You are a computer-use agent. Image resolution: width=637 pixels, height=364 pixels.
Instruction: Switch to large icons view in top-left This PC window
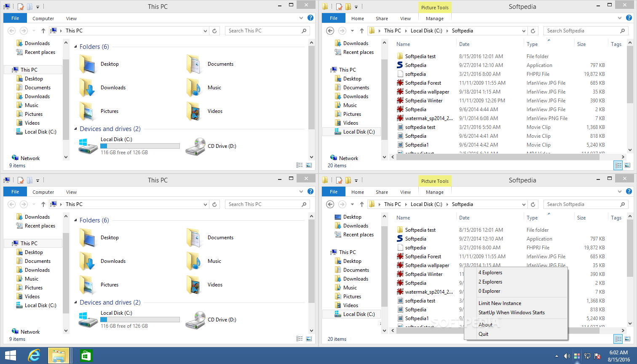(x=309, y=166)
